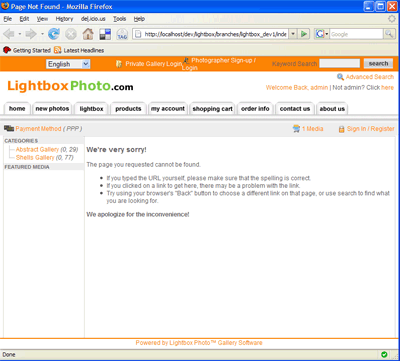Image resolution: width=400 pixels, height=361 pixels.
Task: Click the 1 Media link
Action: point(313,129)
